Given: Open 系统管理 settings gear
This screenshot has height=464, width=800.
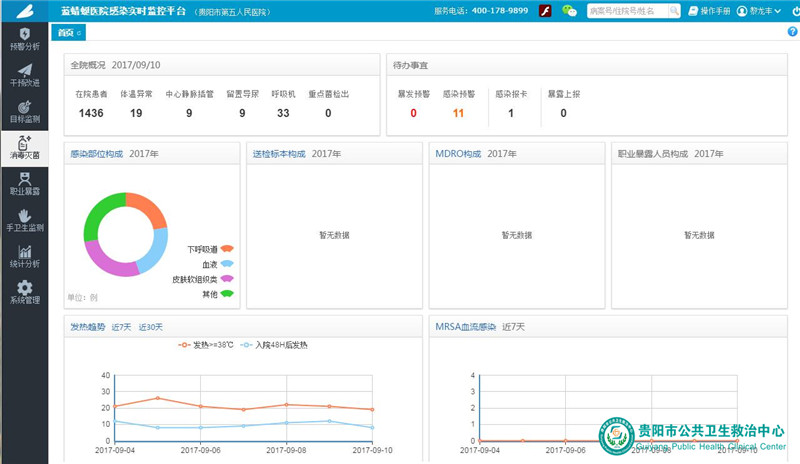Looking at the screenshot, I should click(x=24, y=292).
